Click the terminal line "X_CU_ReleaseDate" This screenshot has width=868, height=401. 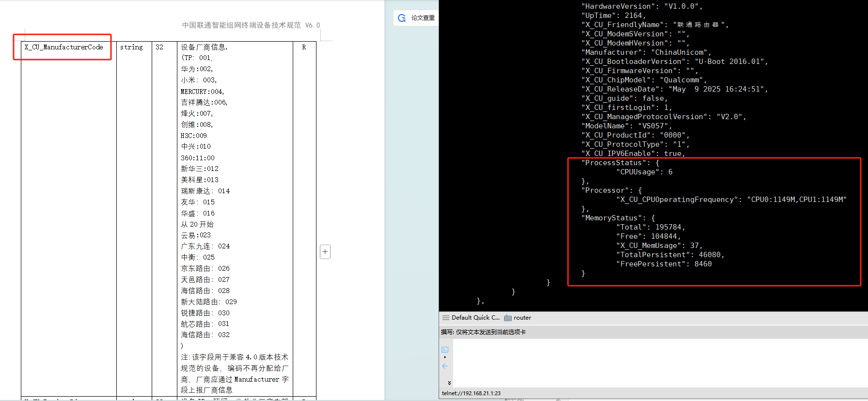click(675, 89)
